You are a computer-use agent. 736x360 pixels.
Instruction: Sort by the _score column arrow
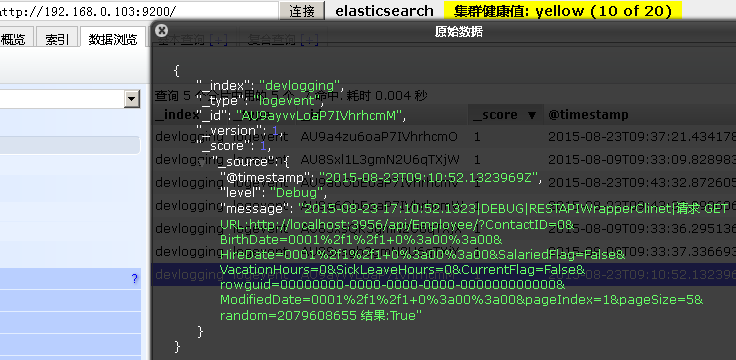[x=531, y=115]
